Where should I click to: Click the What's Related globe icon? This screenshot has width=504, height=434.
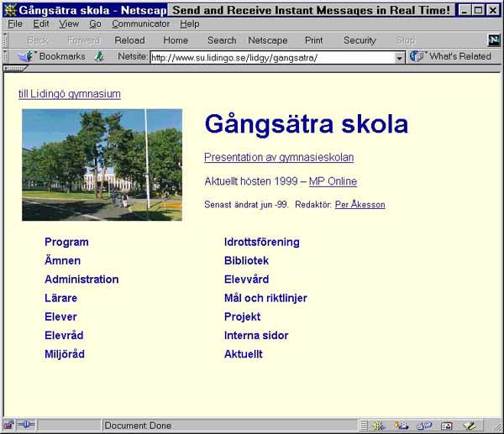coord(417,56)
